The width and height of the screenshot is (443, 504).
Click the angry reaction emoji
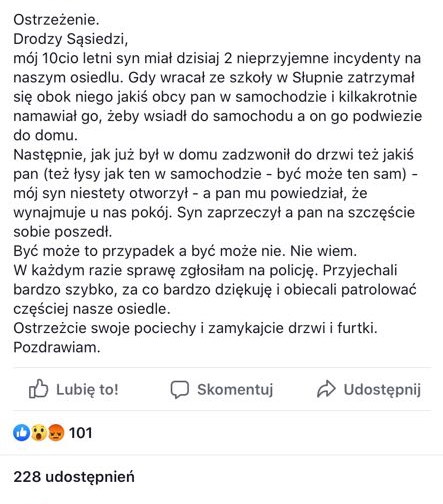56,433
